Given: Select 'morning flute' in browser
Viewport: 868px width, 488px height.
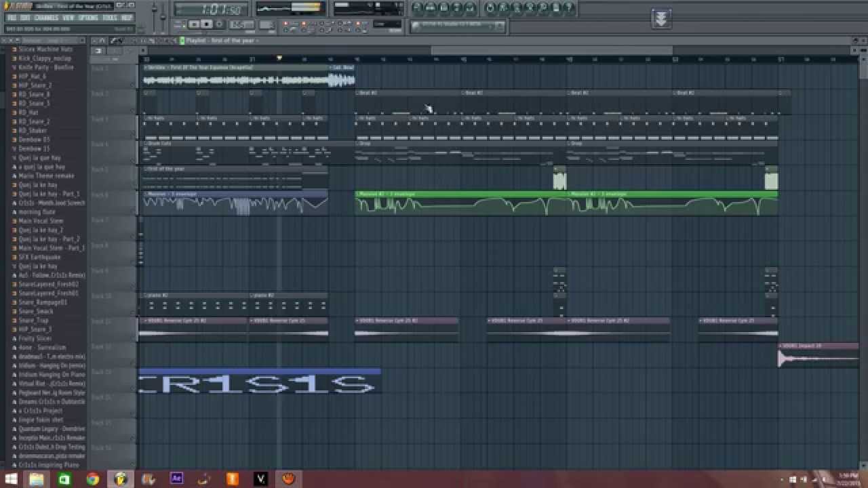Looking at the screenshot, I should [x=38, y=211].
